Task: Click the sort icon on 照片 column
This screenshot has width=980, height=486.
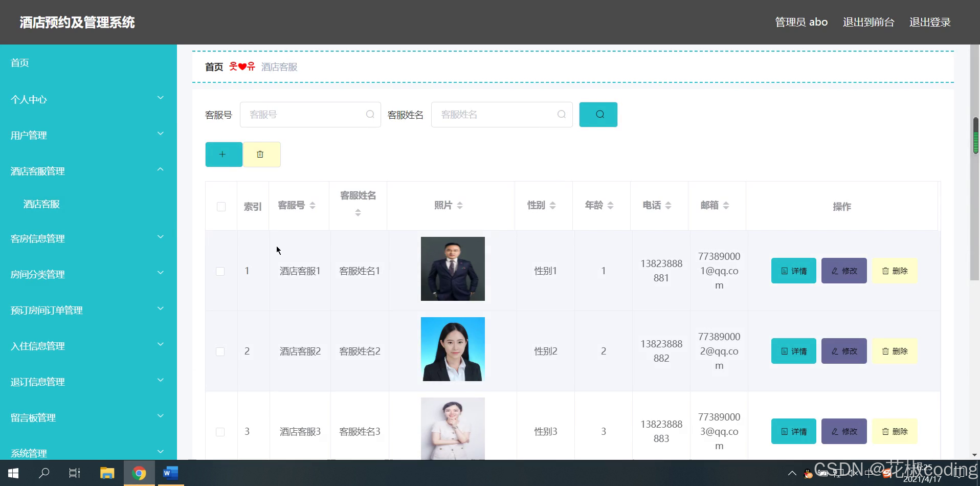Action: [460, 205]
